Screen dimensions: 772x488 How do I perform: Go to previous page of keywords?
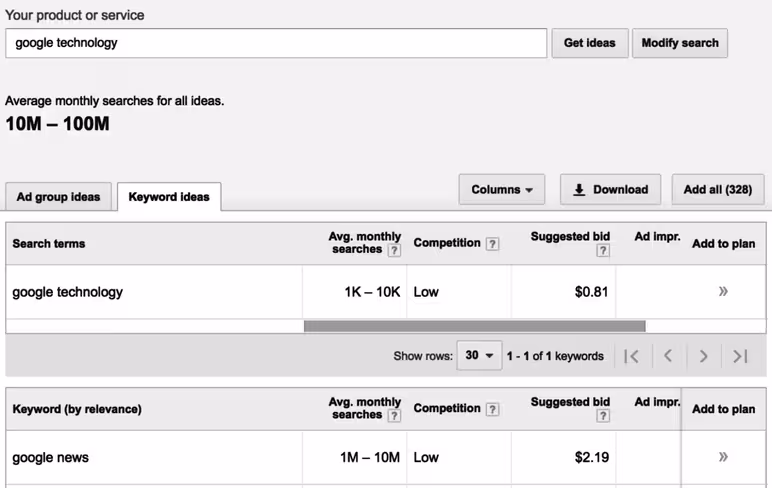point(668,356)
